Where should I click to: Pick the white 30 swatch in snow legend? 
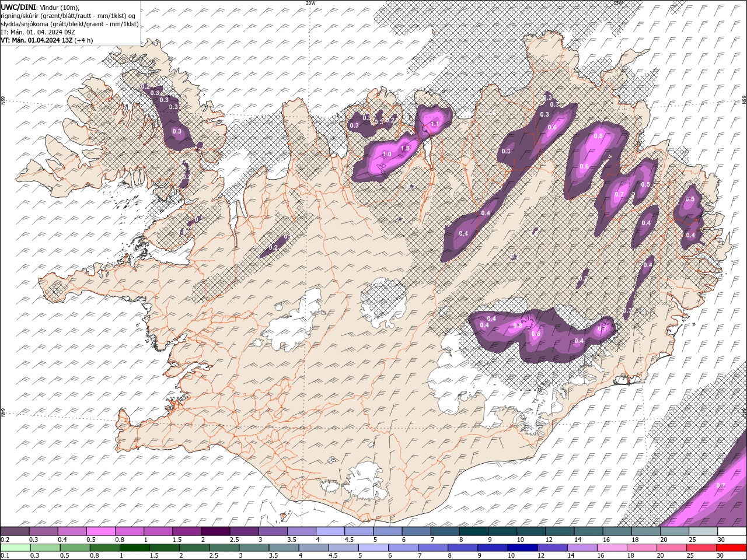pyautogui.click(x=732, y=531)
